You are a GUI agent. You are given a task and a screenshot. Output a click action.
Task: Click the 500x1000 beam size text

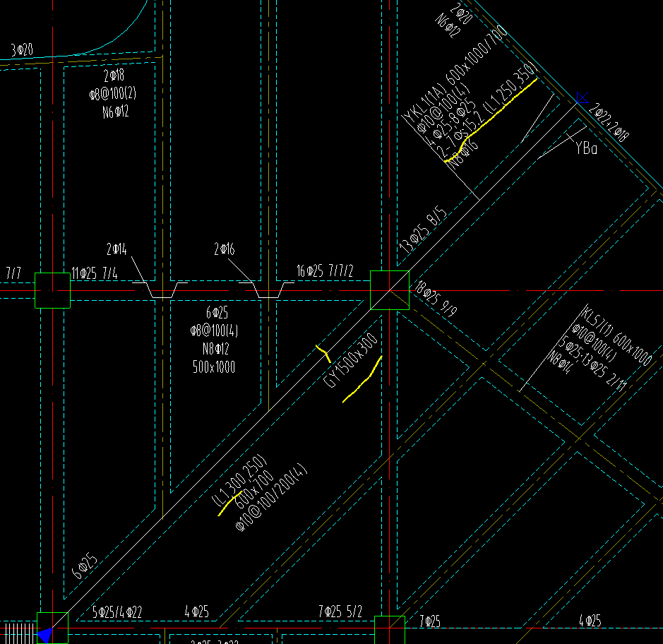pos(214,366)
